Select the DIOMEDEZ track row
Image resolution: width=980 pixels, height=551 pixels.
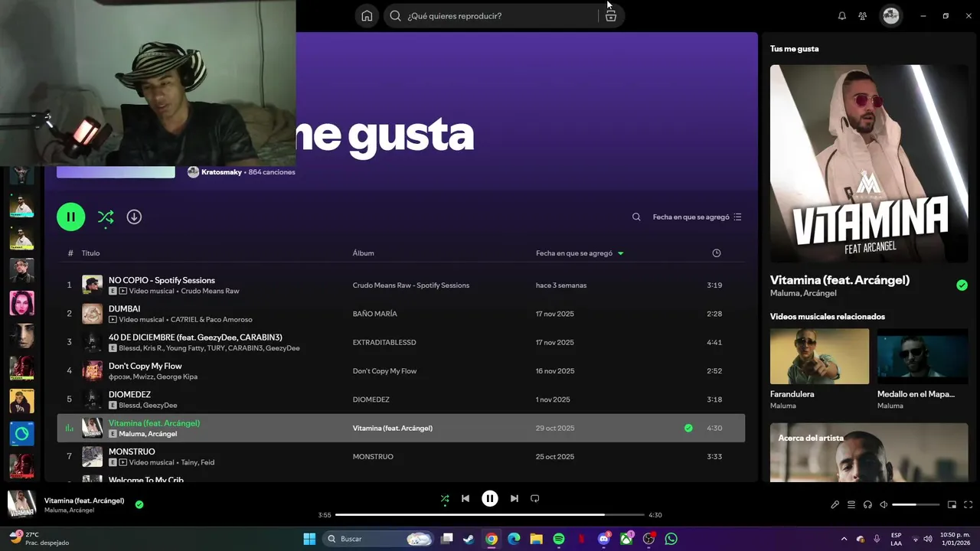tap(401, 399)
